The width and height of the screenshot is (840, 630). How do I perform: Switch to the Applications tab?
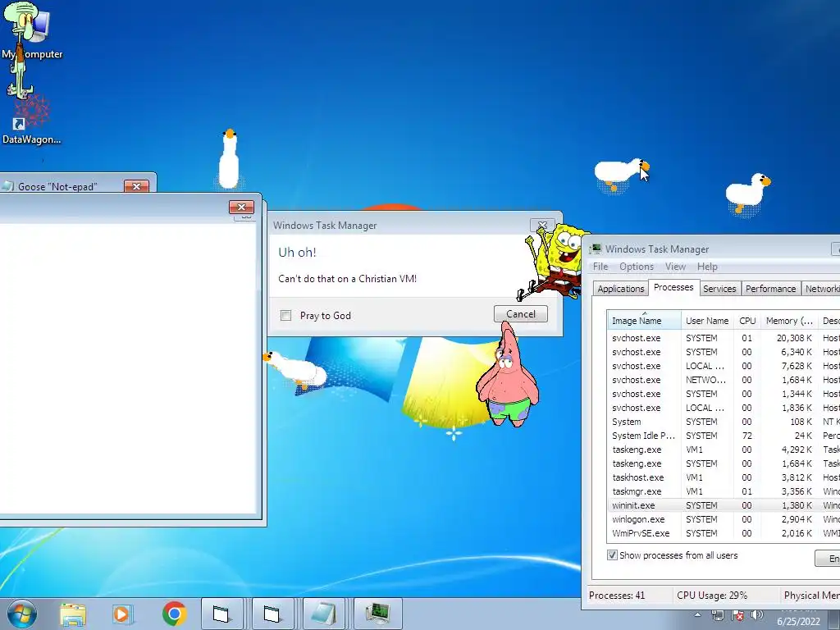[620, 289]
